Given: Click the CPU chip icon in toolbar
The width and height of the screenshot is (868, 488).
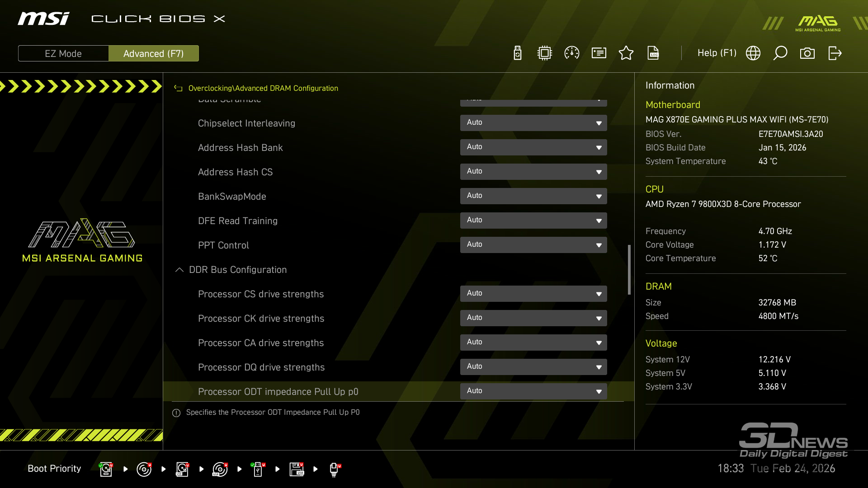Looking at the screenshot, I should point(545,53).
